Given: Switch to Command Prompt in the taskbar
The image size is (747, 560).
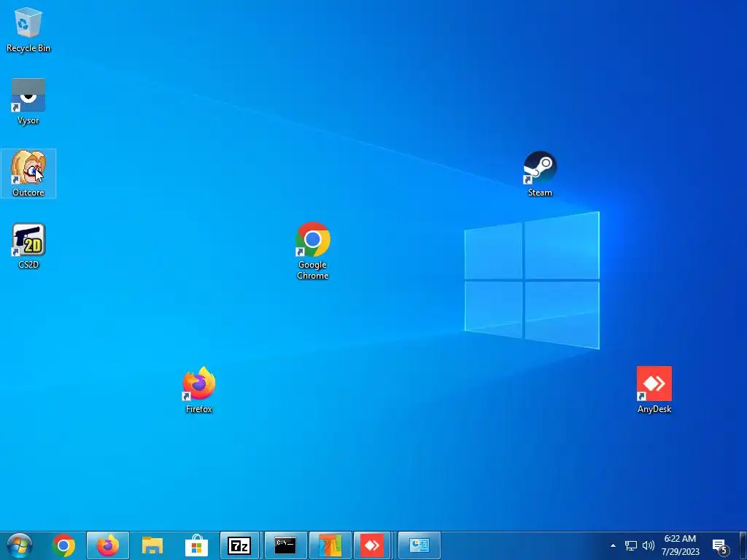Looking at the screenshot, I should 285,545.
